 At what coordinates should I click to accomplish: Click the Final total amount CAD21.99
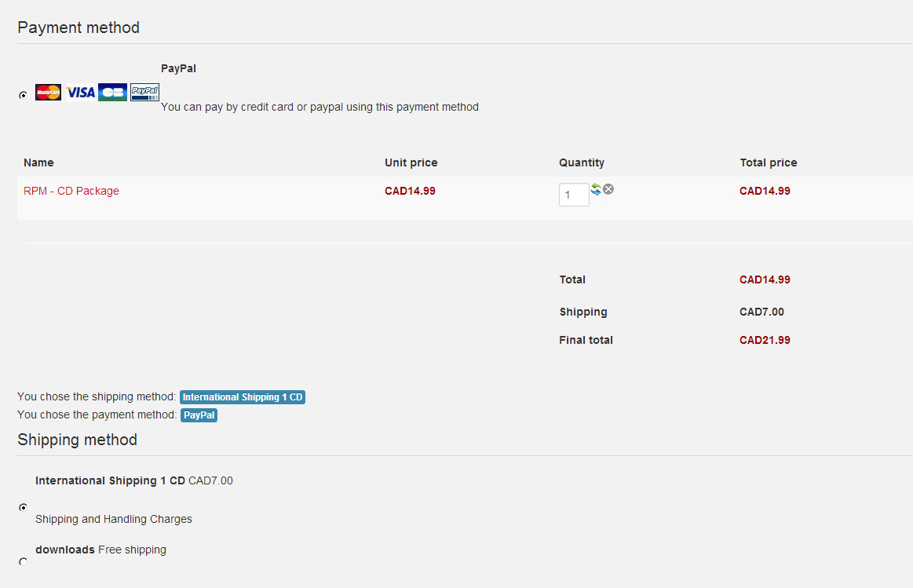coord(765,340)
